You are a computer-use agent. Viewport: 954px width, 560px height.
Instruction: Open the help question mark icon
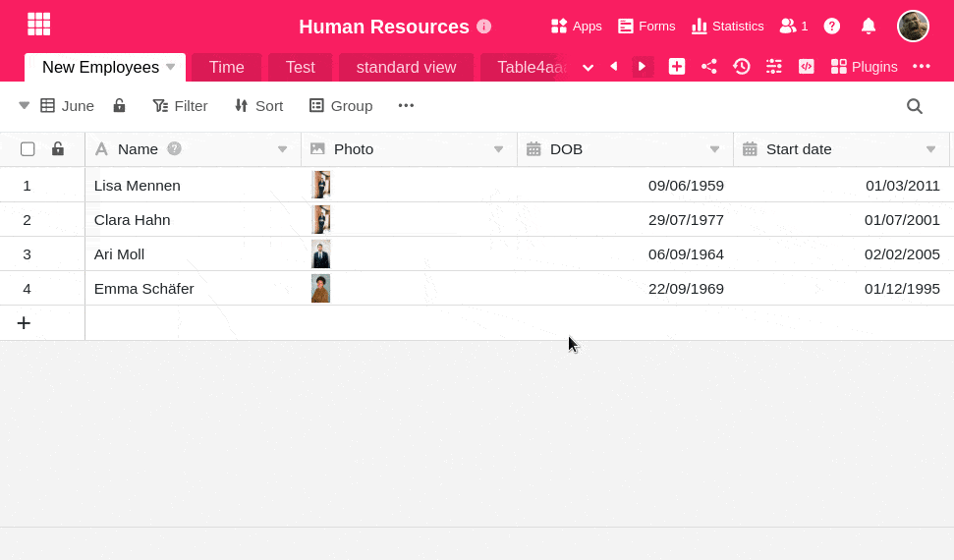point(832,27)
